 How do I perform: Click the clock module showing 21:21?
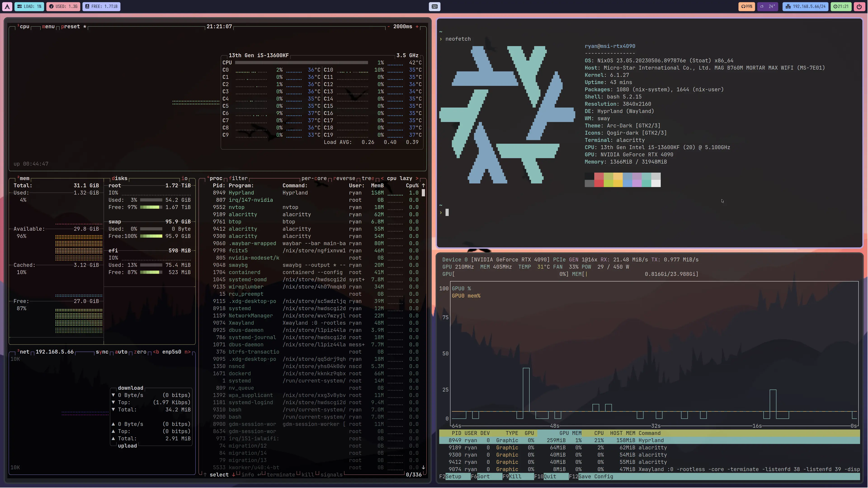(841, 6)
